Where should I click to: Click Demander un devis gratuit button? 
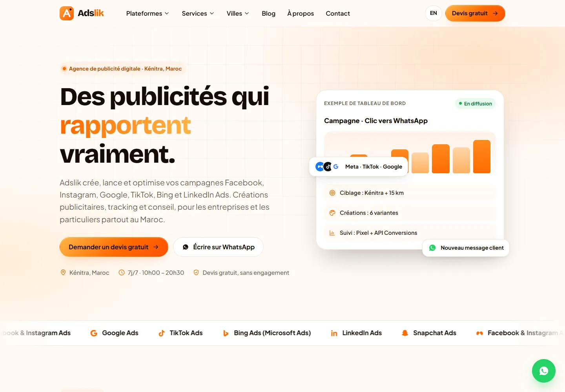pyautogui.click(x=114, y=247)
